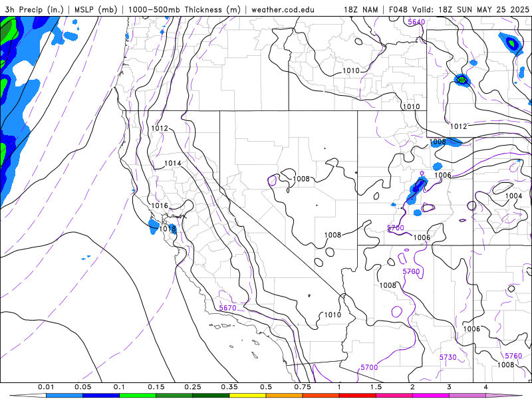
Task: Click the 'weather.cod.edu' source text
Action: click(x=283, y=9)
